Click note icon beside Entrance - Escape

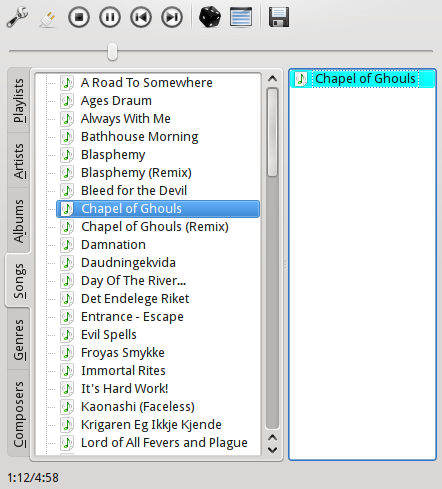pos(67,317)
